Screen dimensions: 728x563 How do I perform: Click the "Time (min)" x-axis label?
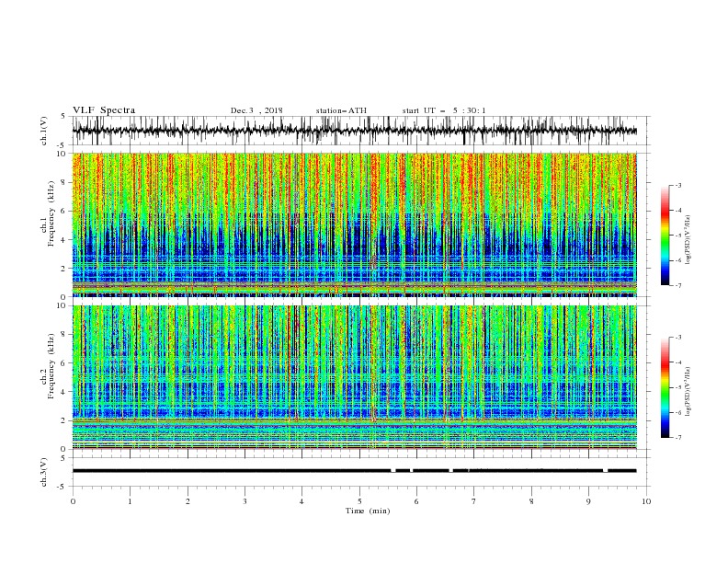[x=368, y=511]
